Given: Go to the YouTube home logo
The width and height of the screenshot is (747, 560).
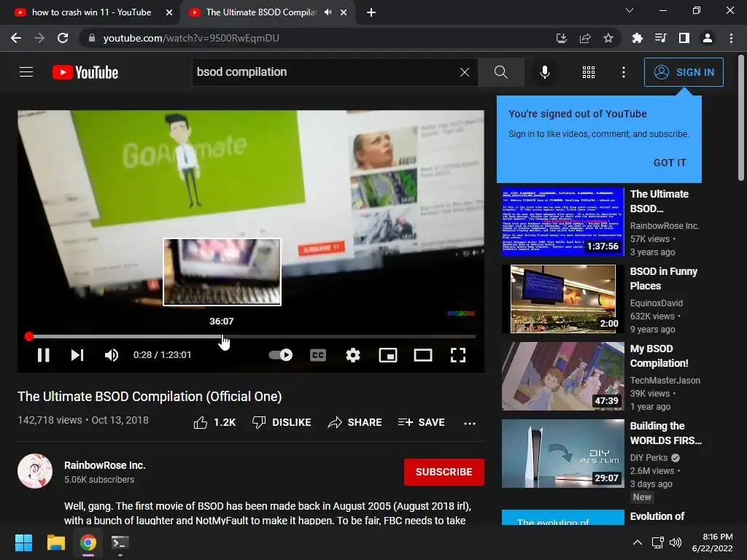Looking at the screenshot, I should 85,72.
